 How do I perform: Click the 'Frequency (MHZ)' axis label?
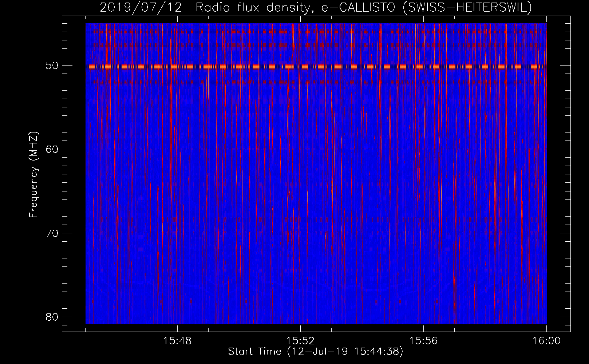point(33,175)
